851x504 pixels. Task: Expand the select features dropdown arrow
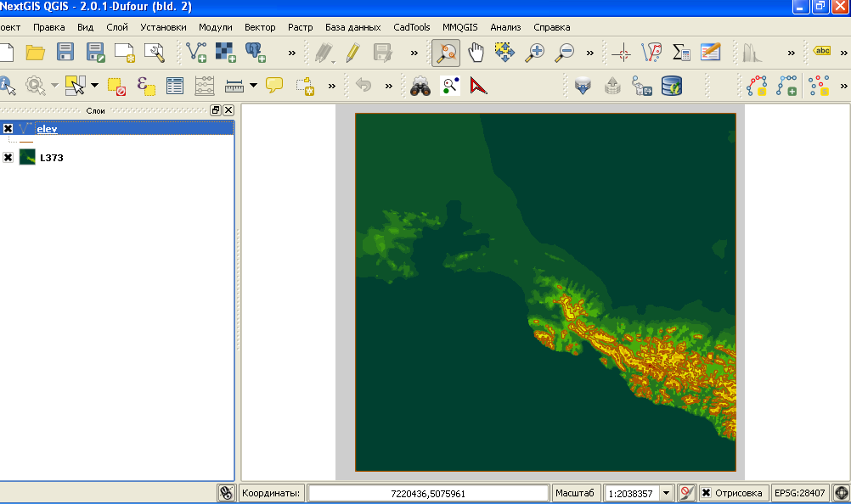point(94,86)
